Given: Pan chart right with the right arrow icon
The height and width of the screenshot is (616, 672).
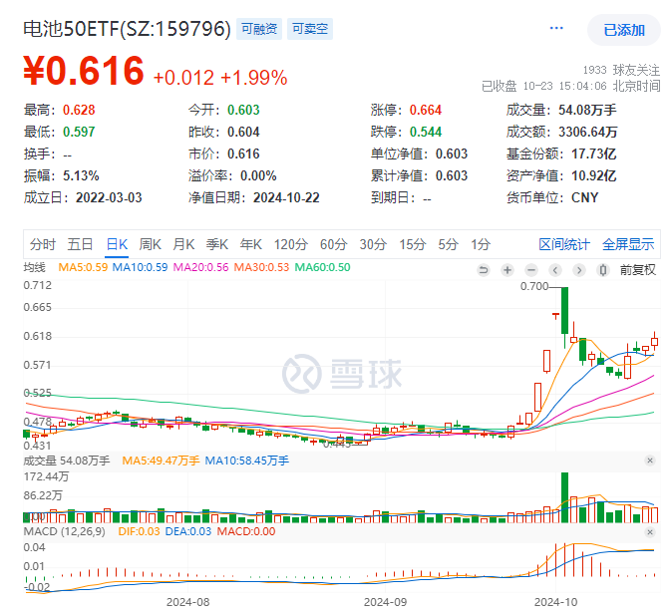Looking at the screenshot, I should [579, 270].
